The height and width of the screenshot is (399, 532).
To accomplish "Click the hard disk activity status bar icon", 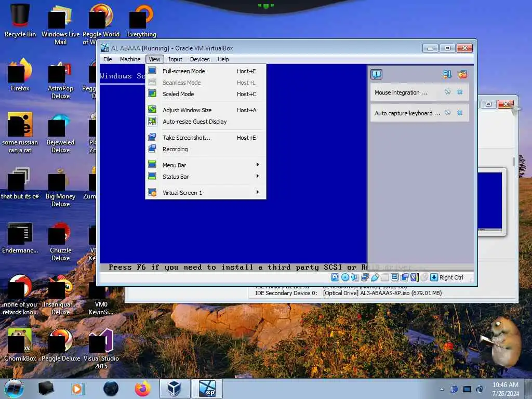I will tap(335, 277).
